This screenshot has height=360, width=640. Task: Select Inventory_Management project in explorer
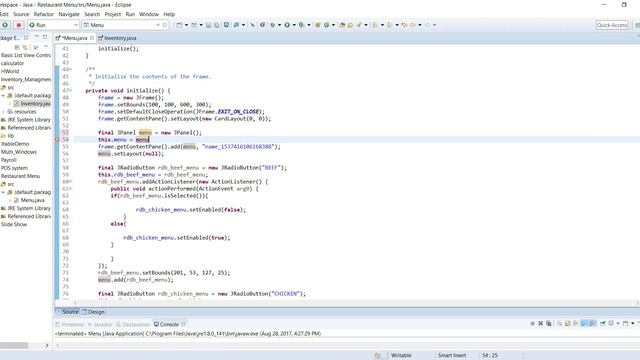click(26, 79)
